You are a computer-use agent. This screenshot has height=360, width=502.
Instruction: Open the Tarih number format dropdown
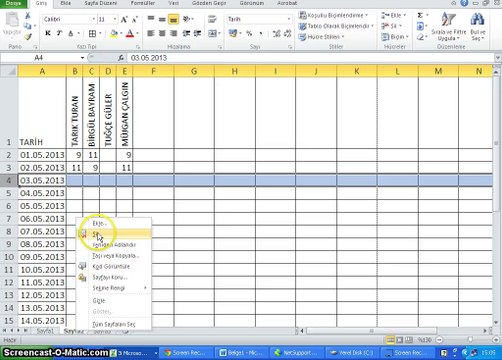pyautogui.click(x=289, y=19)
